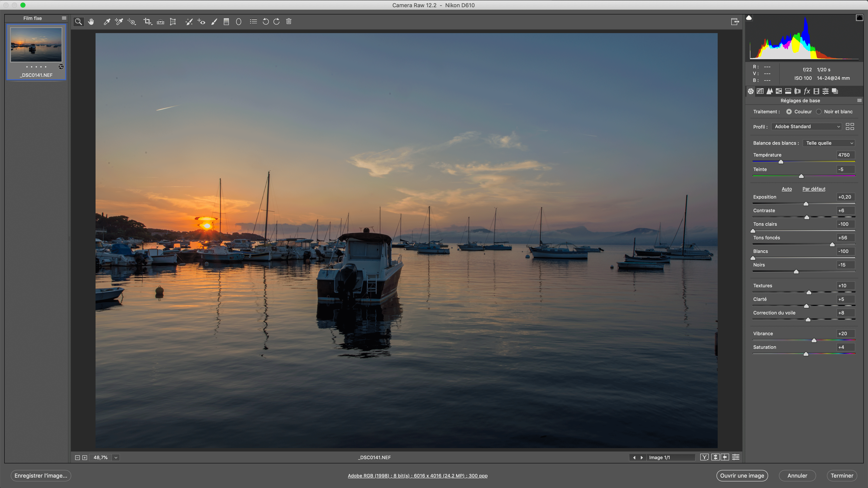The image size is (868, 488).
Task: Open Camera Raw preferences list icon
Action: pyautogui.click(x=253, y=22)
